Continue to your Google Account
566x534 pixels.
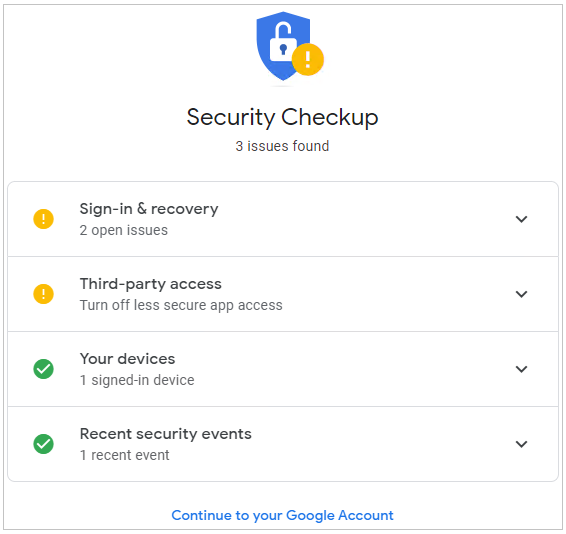[282, 516]
